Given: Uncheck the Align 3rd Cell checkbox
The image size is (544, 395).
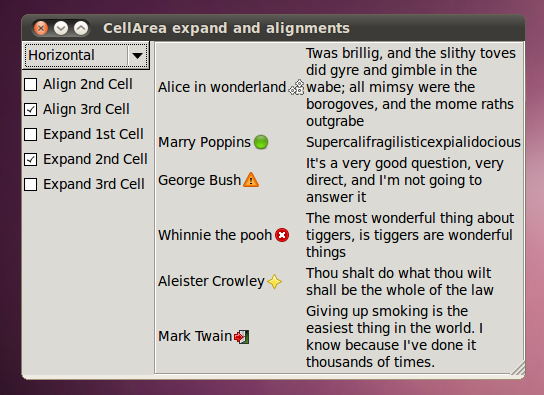Looking at the screenshot, I should point(31,109).
